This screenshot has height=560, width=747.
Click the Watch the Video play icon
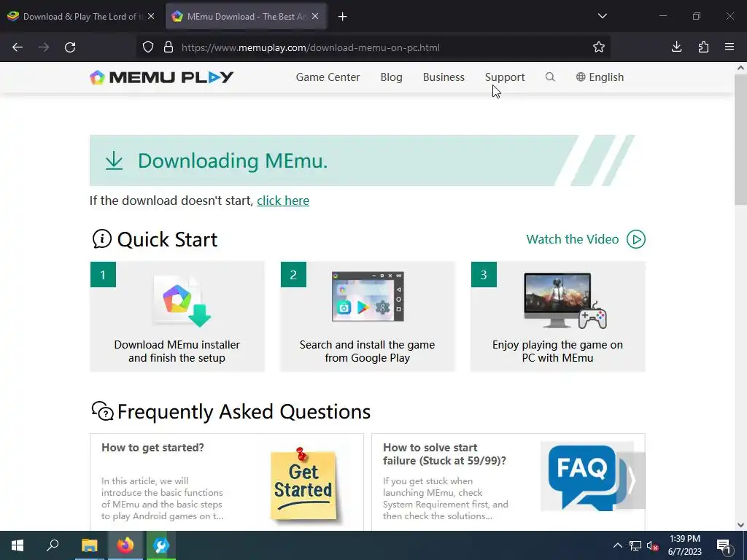[636, 239]
